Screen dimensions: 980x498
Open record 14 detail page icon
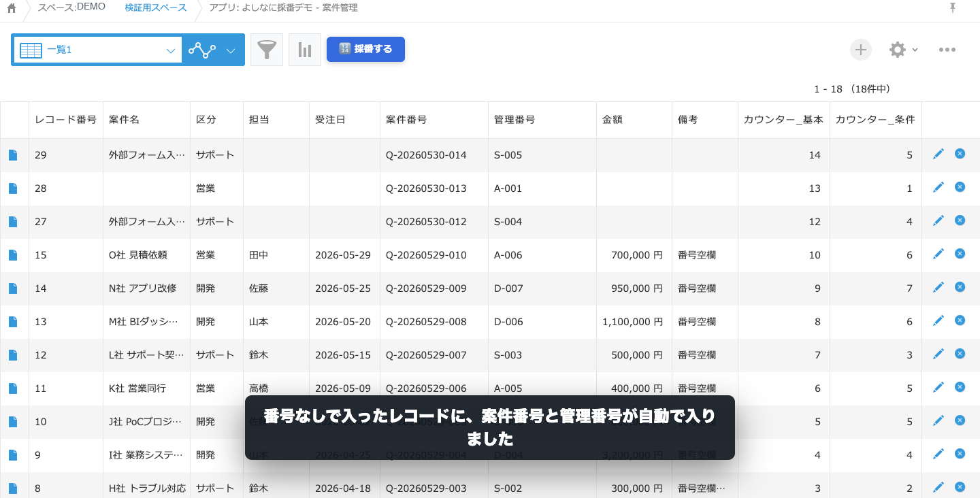click(x=13, y=288)
